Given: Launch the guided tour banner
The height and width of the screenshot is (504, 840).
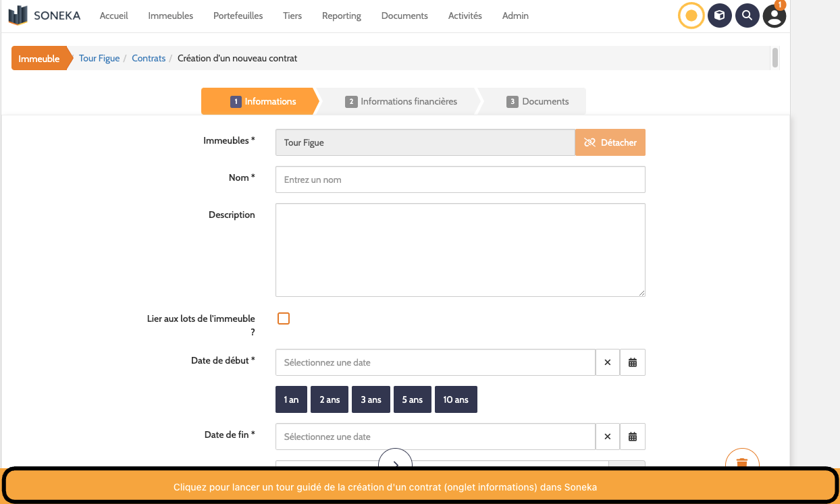Looking at the screenshot, I should tap(420, 486).
